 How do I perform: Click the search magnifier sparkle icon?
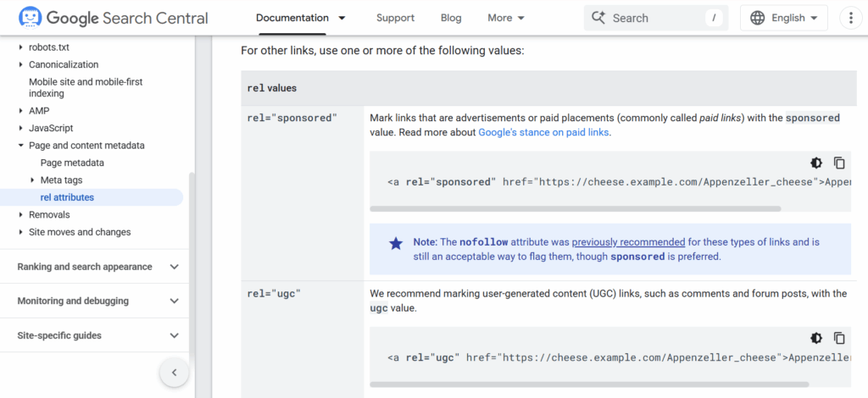click(598, 18)
